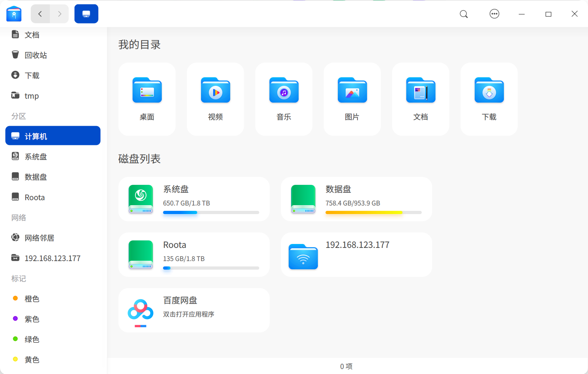The image size is (588, 374).
Task: Open the 下载 folder in 我的目录
Action: coord(489,99)
